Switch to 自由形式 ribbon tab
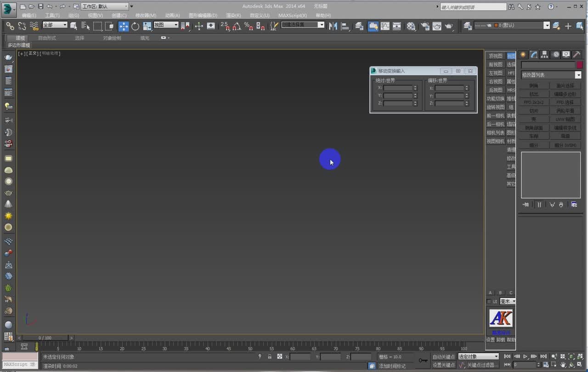588x372 pixels. [47, 38]
